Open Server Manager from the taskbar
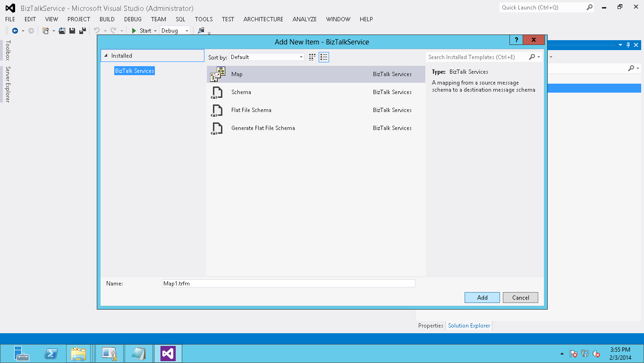 (x=21, y=354)
